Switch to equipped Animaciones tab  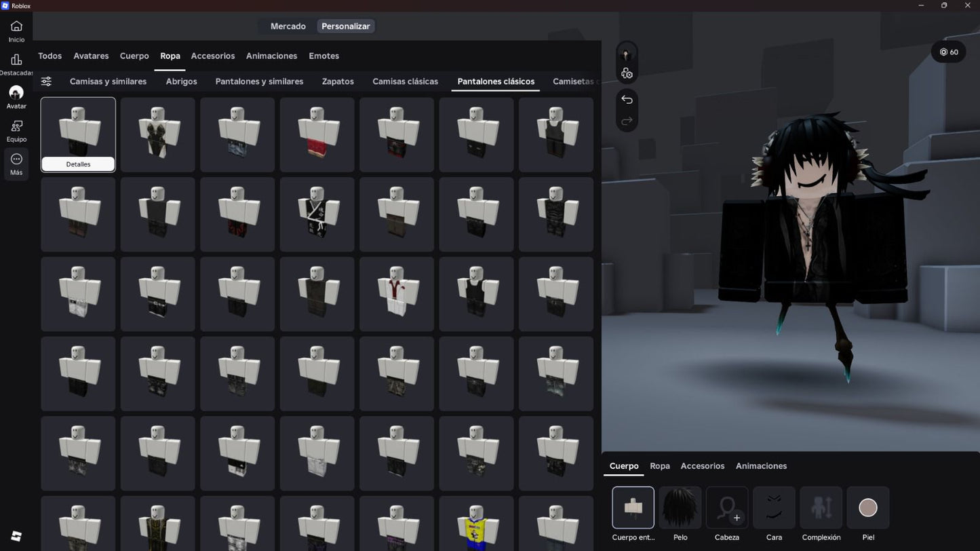(x=761, y=466)
